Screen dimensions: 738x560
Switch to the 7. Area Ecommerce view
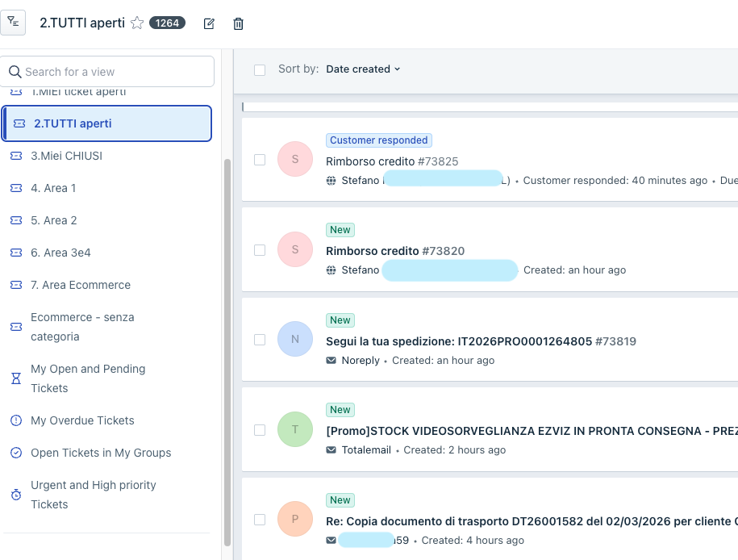(x=81, y=285)
